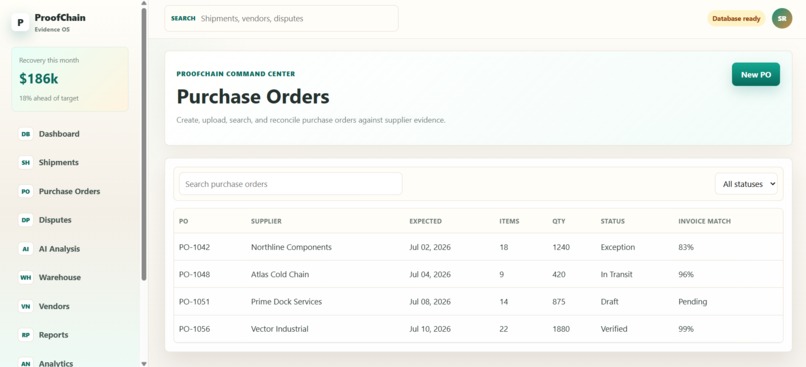This screenshot has height=367, width=806.
Task: Click the 875 quantity cell
Action: click(559, 302)
